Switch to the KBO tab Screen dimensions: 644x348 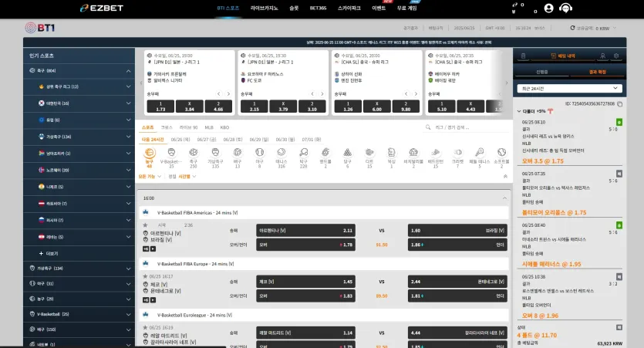(224, 127)
